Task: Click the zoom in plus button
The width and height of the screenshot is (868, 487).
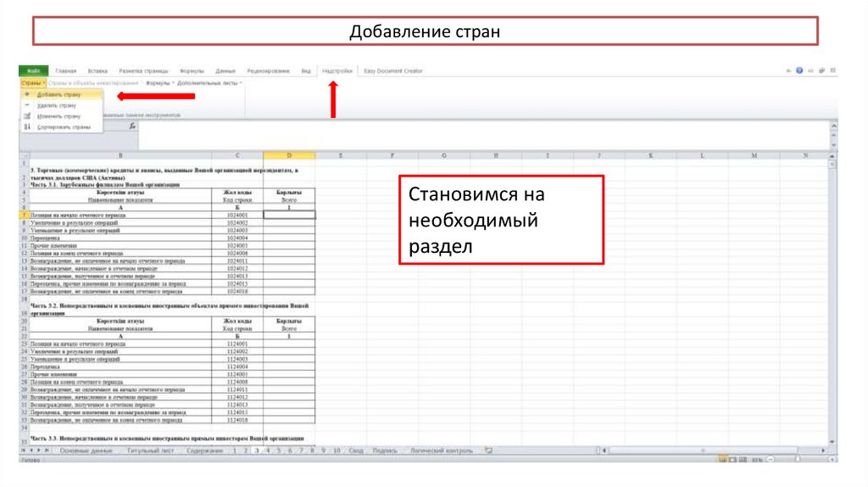Action: (832, 459)
